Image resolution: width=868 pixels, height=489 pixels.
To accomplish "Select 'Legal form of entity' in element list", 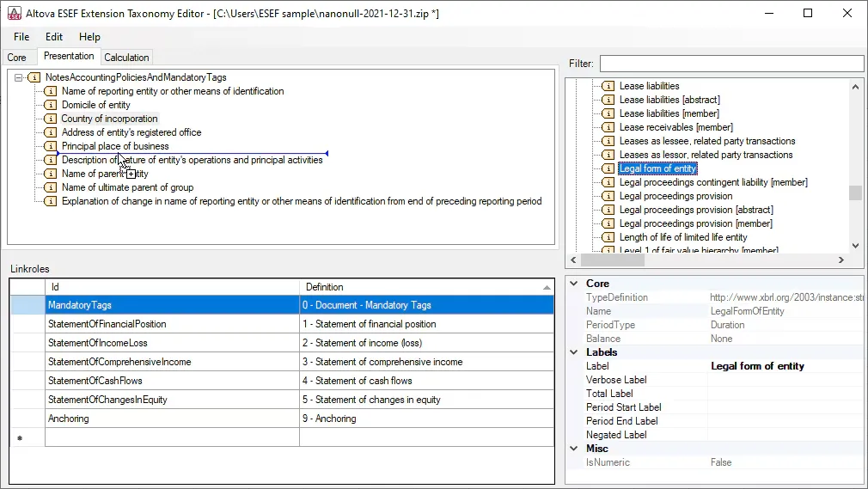I will click(x=657, y=168).
